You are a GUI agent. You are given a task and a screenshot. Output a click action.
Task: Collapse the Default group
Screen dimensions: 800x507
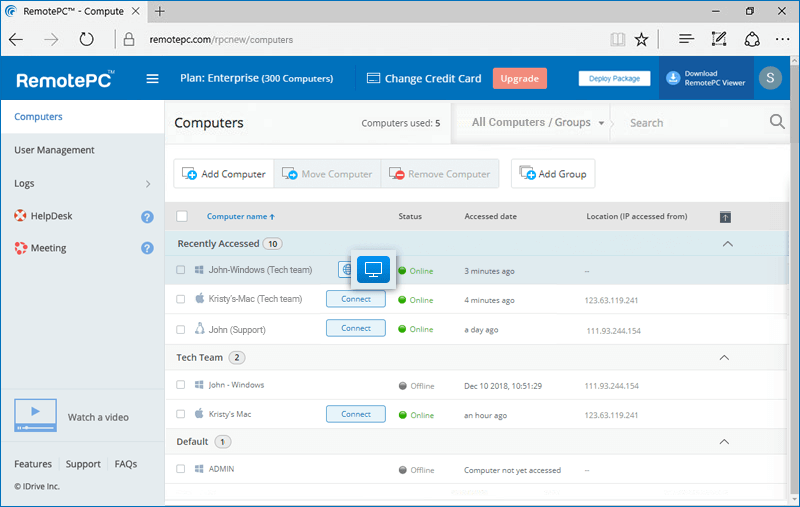pos(724,442)
